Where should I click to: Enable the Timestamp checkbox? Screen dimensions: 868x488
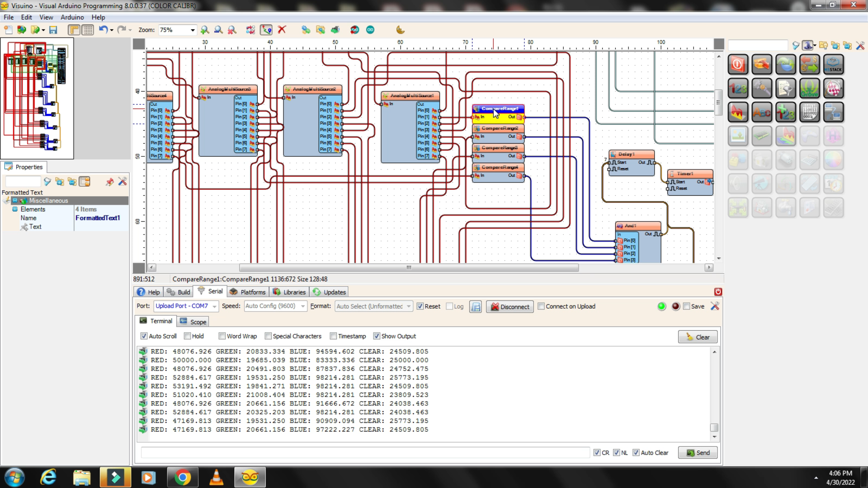click(334, 336)
